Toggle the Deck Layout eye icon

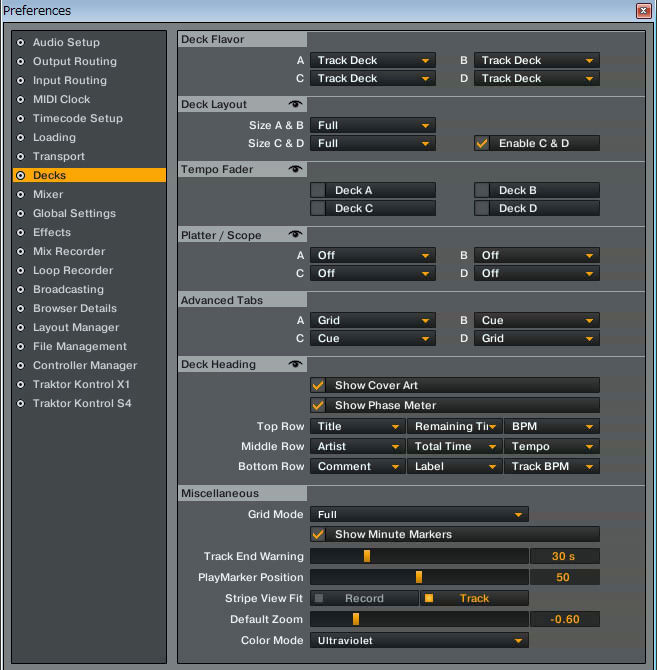click(295, 104)
